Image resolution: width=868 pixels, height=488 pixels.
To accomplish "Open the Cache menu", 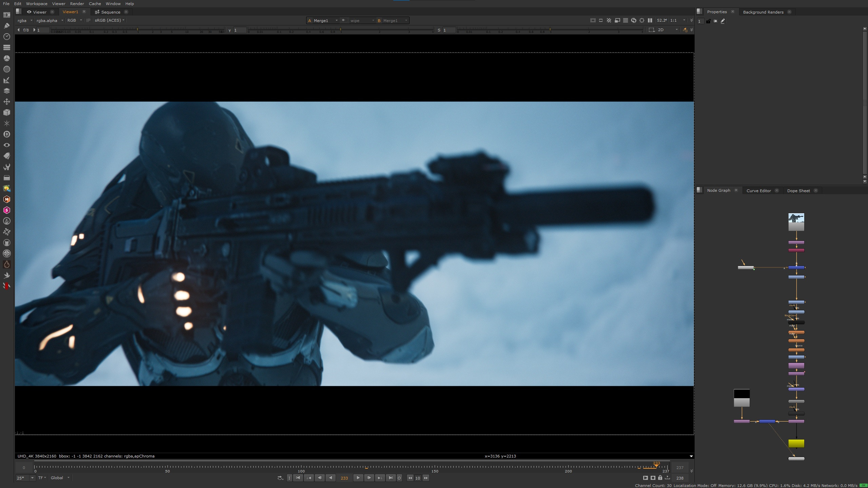I will click(x=95, y=4).
